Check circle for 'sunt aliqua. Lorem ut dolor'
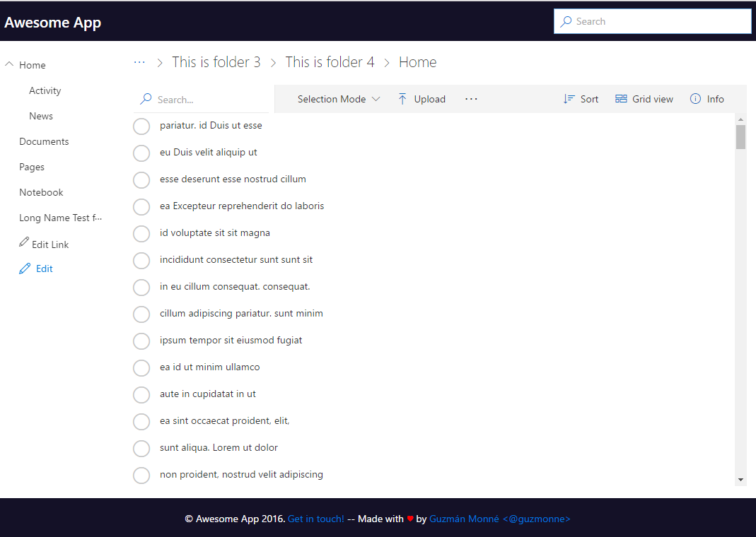756x537 pixels. 141,449
